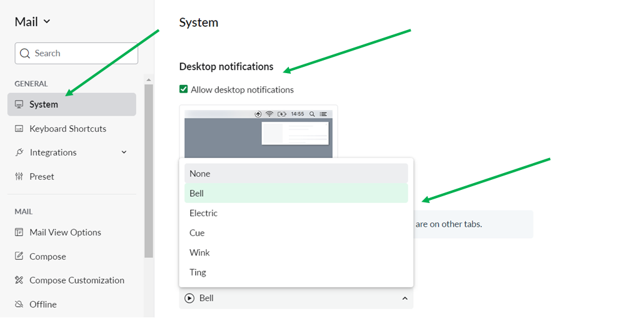The width and height of the screenshot is (644, 318).
Task: Click the tools icon beside Compose Customization
Action: (19, 281)
